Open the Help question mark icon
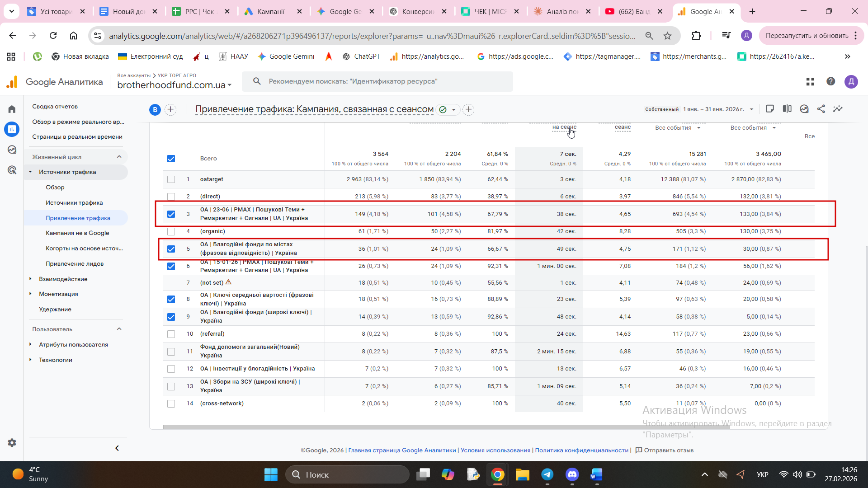 [x=830, y=81]
